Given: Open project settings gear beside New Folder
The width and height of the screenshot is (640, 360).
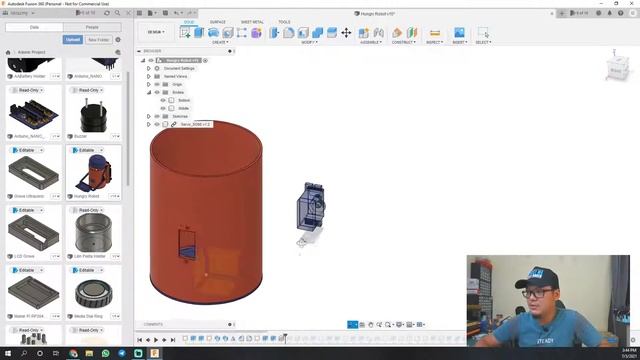Looking at the screenshot, I should [x=118, y=40].
